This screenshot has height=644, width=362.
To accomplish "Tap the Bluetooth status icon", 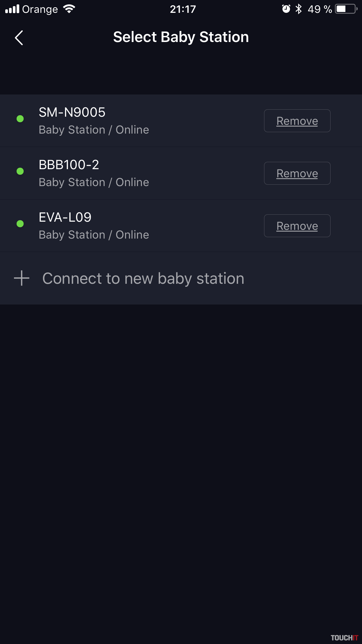I will [x=298, y=9].
